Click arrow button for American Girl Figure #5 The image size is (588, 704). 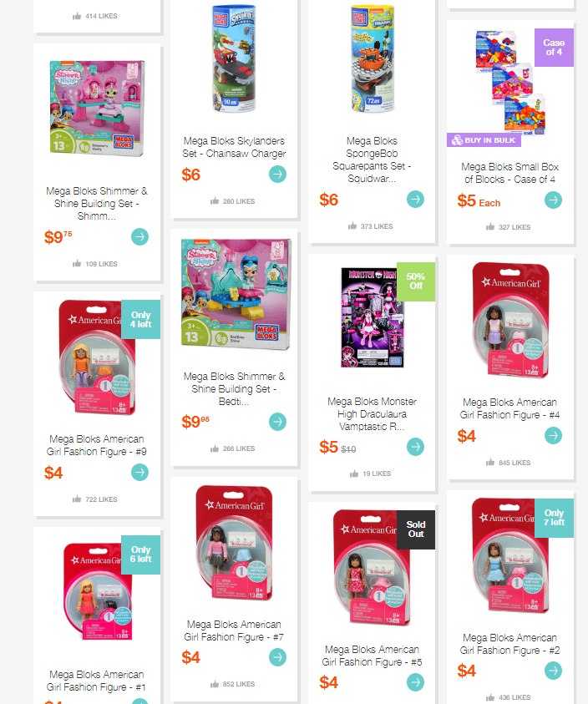[x=415, y=682]
